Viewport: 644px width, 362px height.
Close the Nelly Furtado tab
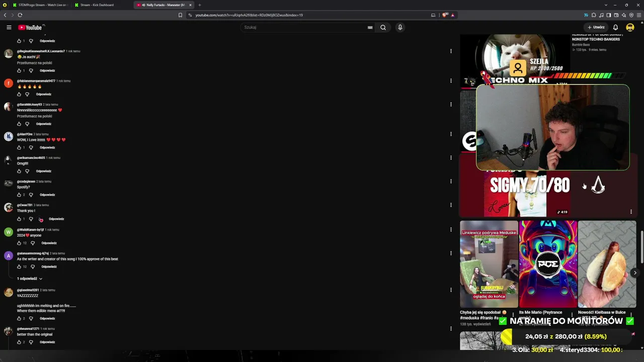(x=190, y=5)
